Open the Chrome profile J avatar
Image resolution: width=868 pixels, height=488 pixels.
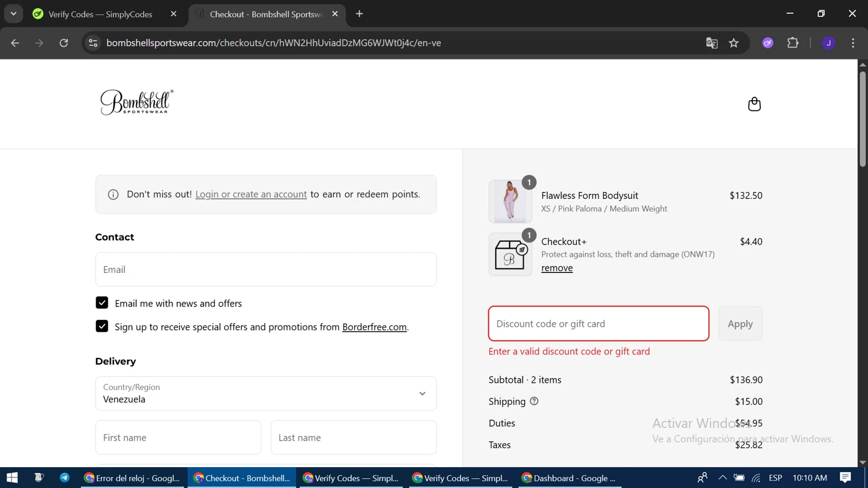829,43
